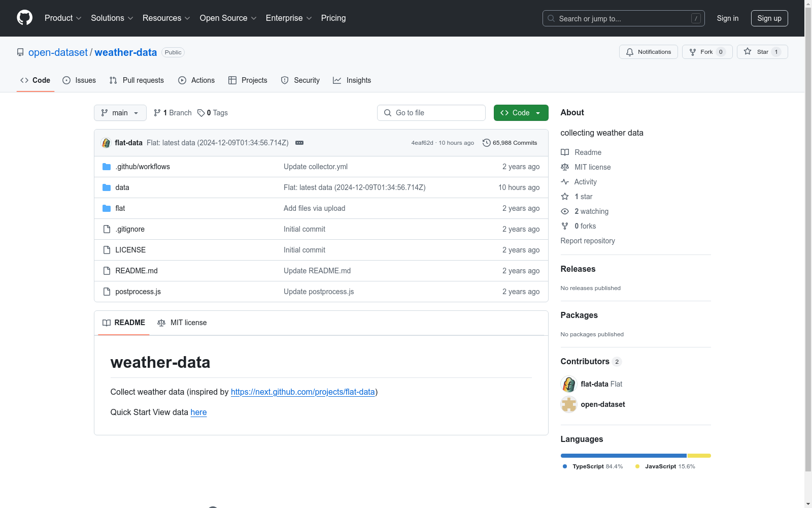Click the yellow JavaScript language bar segment
Screen dimensions: 812x508
[x=699, y=456]
